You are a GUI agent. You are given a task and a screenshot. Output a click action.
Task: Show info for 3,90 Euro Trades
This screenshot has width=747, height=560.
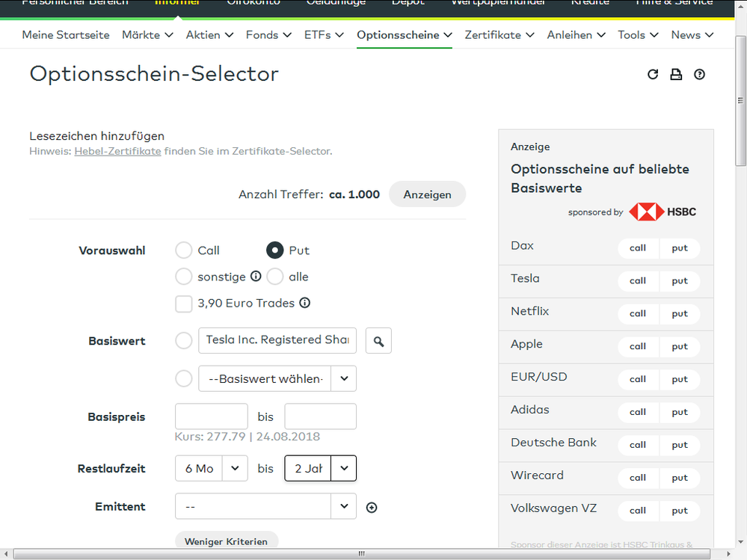(305, 303)
